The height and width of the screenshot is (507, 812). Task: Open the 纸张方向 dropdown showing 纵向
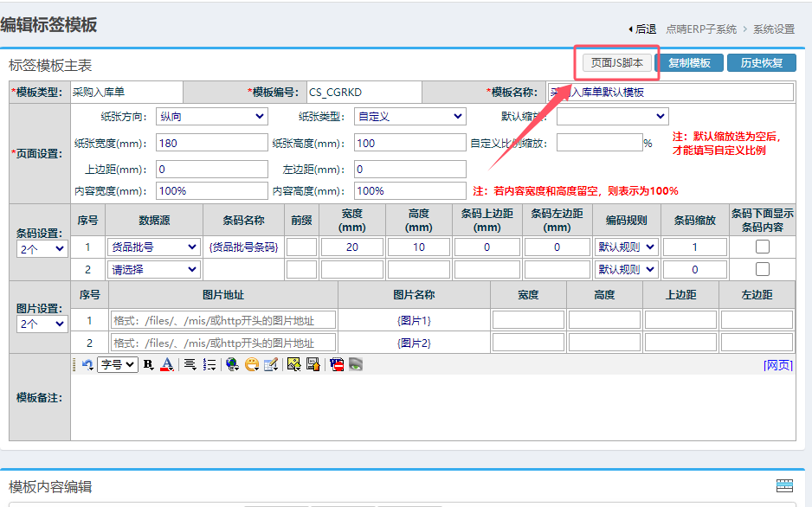coord(212,117)
